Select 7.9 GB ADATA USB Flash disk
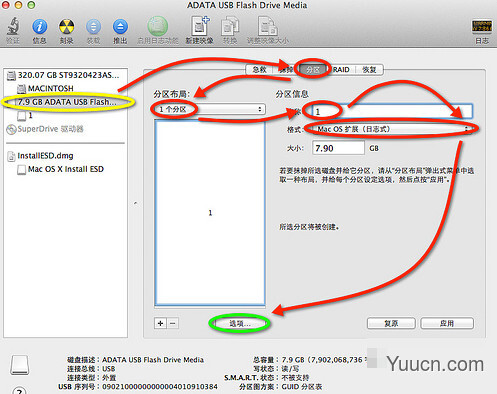 click(66, 102)
